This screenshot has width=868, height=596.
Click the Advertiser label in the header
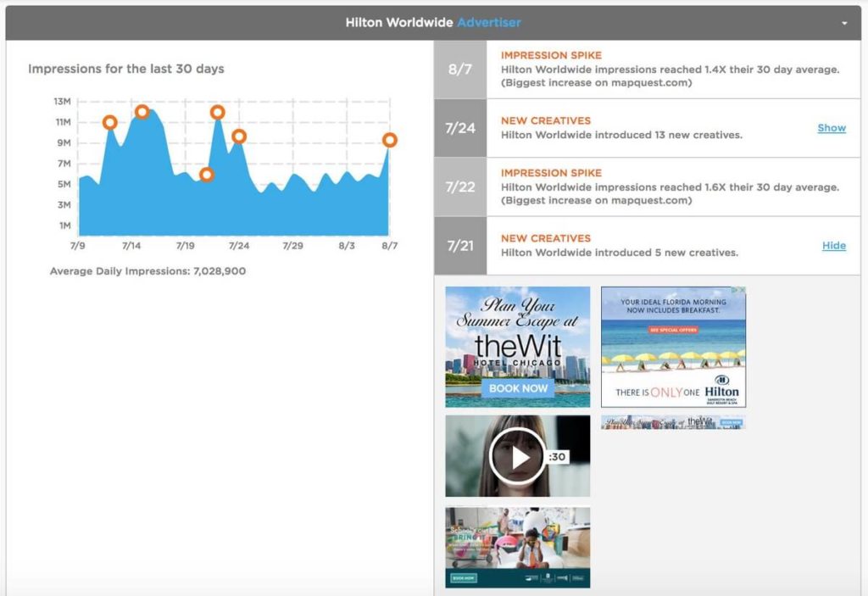pyautogui.click(x=489, y=23)
